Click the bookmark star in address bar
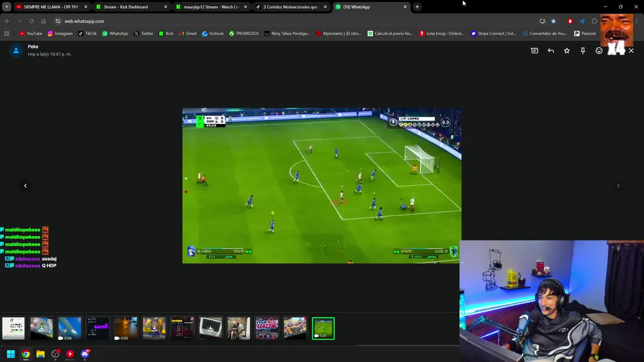 (x=553, y=21)
